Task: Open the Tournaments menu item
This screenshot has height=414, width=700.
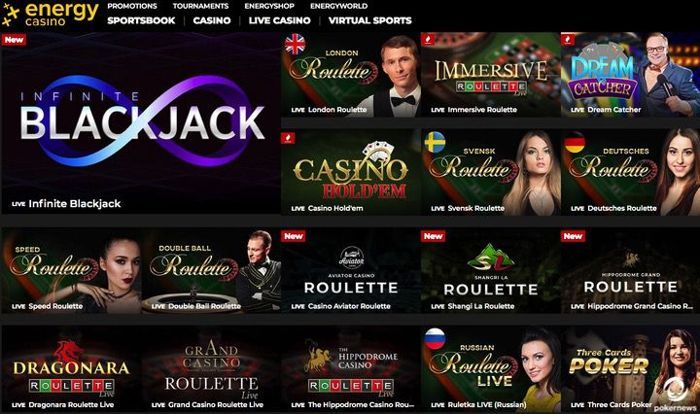Action: (x=200, y=6)
